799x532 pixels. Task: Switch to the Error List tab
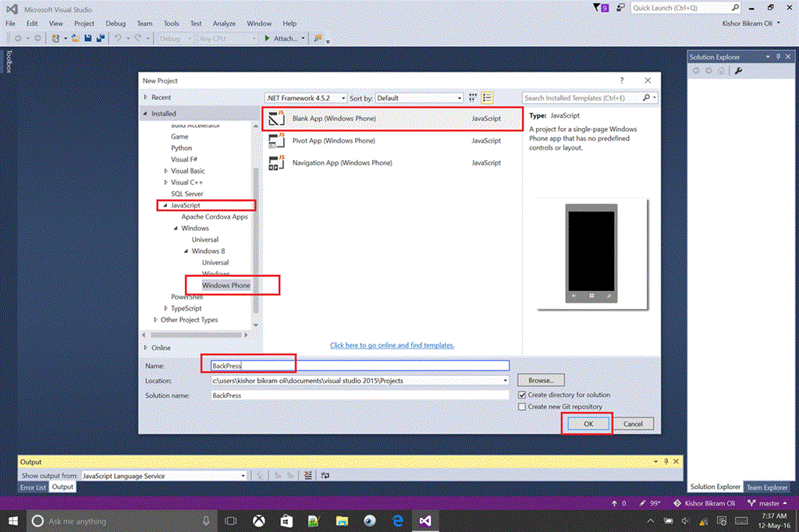[33, 488]
